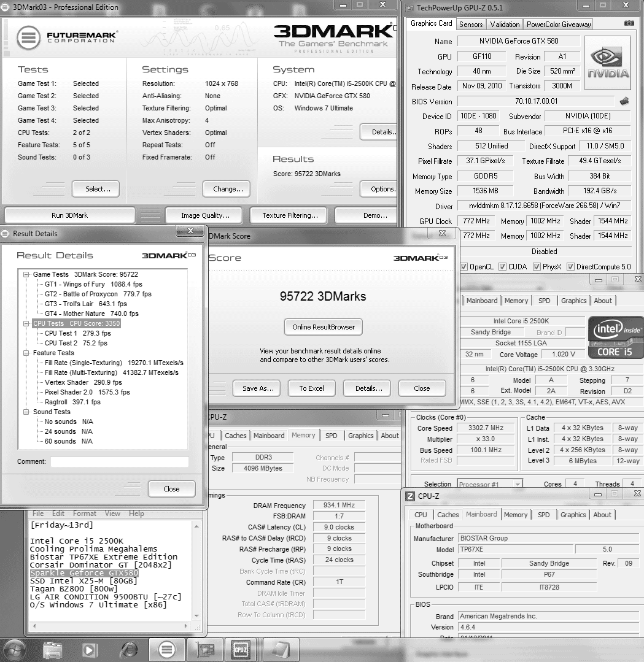Click the Texture Filtering button
Viewport: 644px width, 662px height.
pyautogui.click(x=289, y=215)
